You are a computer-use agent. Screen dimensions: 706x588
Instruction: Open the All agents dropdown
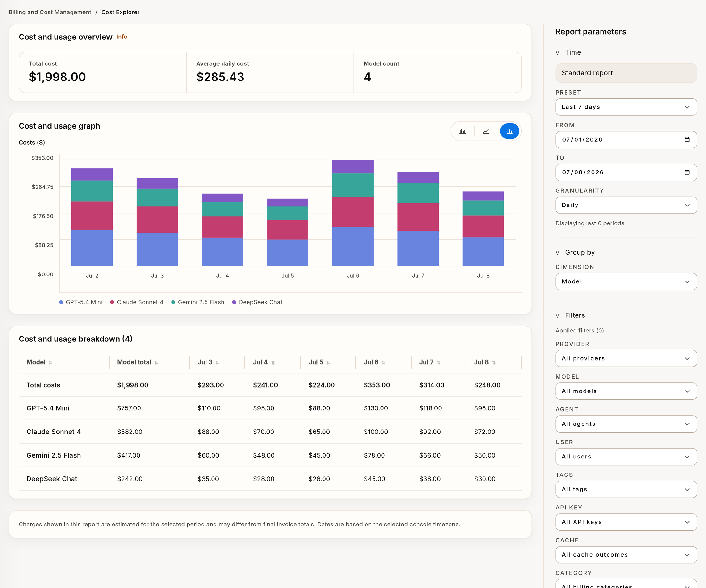point(626,424)
